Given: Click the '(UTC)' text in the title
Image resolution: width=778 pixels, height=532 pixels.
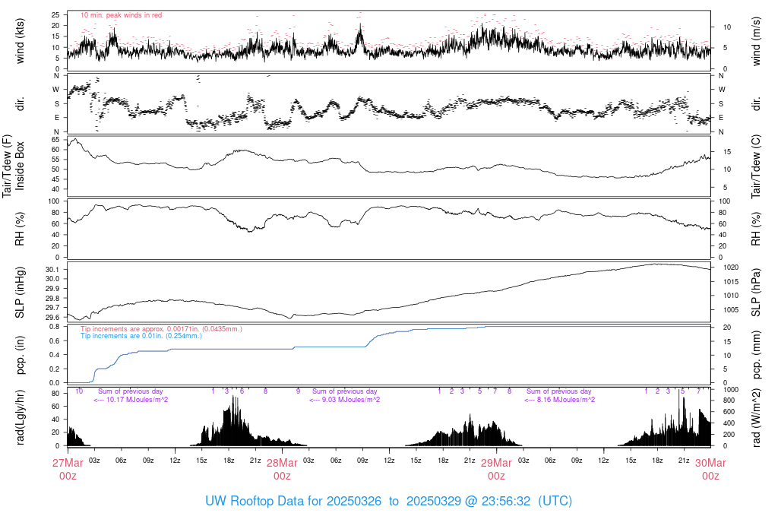Looking at the screenshot, I should 555,501.
